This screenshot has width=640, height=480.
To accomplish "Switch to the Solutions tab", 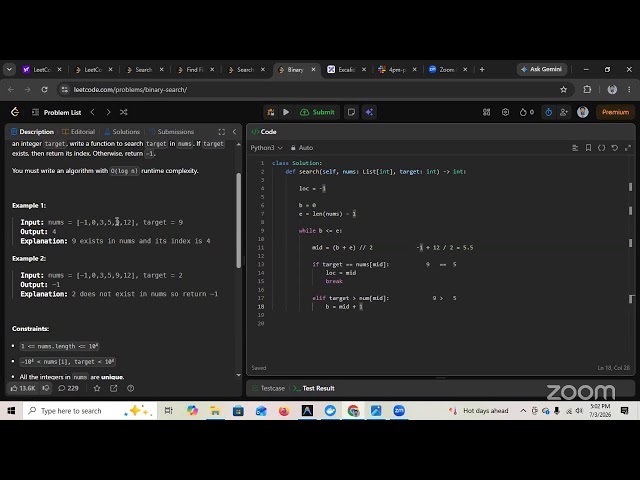I will tap(122, 131).
